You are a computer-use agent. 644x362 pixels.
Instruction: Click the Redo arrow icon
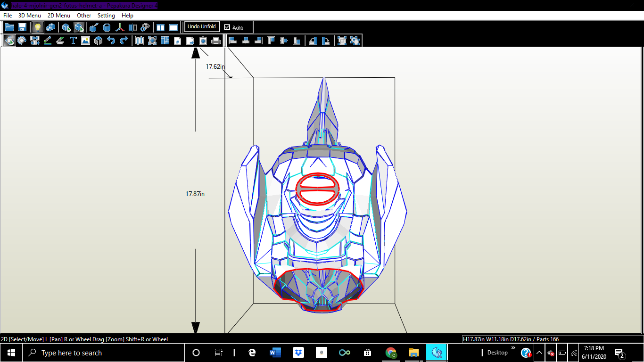coord(124,41)
